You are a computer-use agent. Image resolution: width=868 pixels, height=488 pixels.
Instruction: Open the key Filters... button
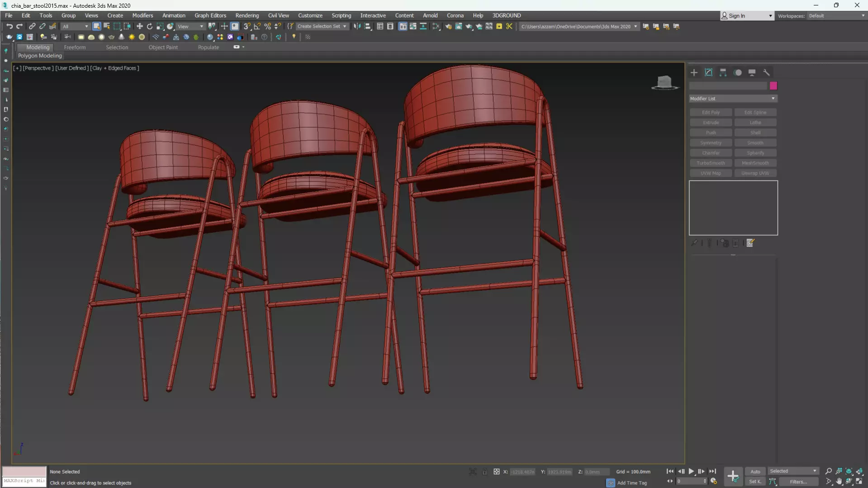[798, 482]
